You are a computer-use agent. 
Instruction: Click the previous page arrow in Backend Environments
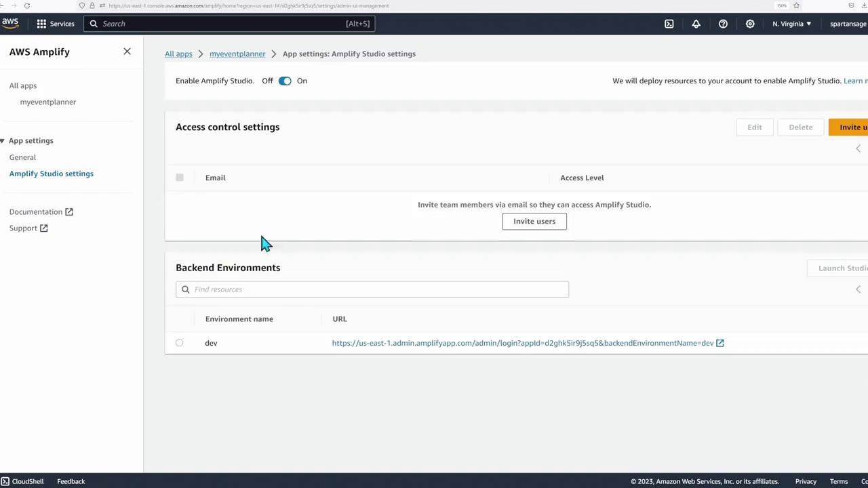coord(858,289)
